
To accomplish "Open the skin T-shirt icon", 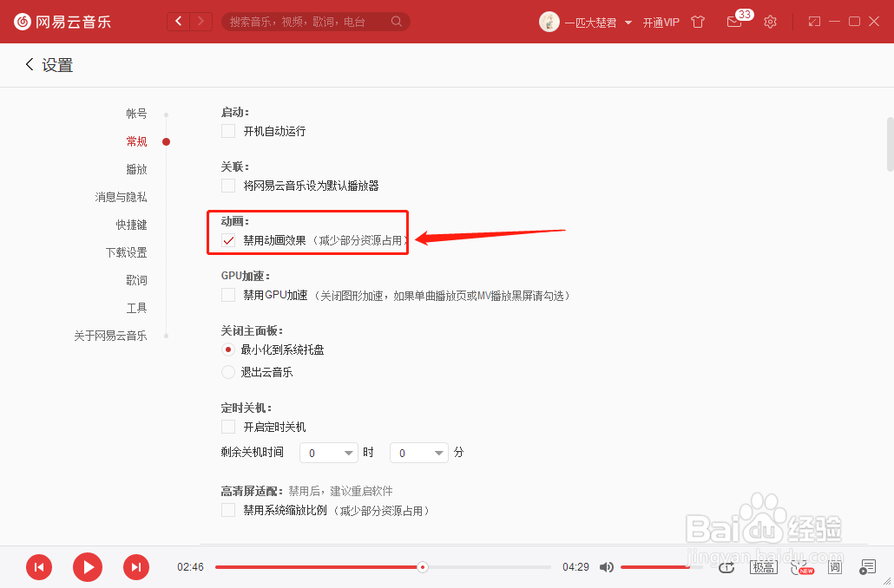I will pos(697,22).
